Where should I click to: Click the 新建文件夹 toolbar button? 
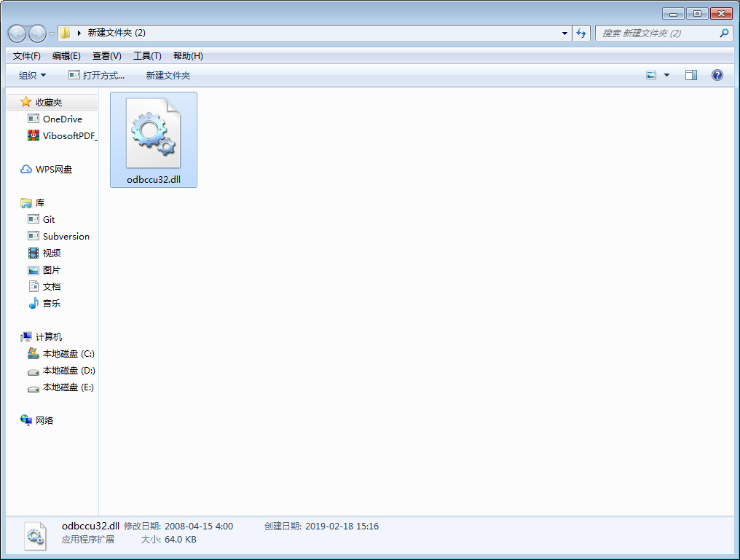(x=168, y=74)
